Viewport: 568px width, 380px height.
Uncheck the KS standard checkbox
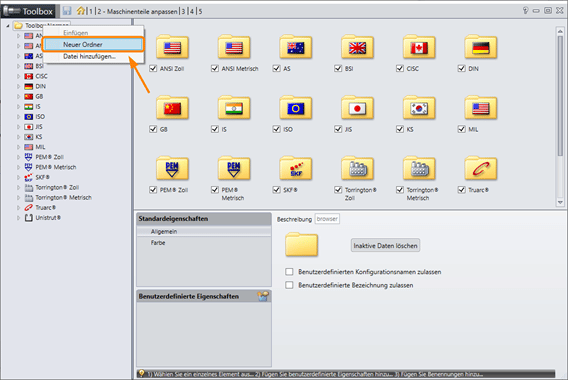point(400,129)
